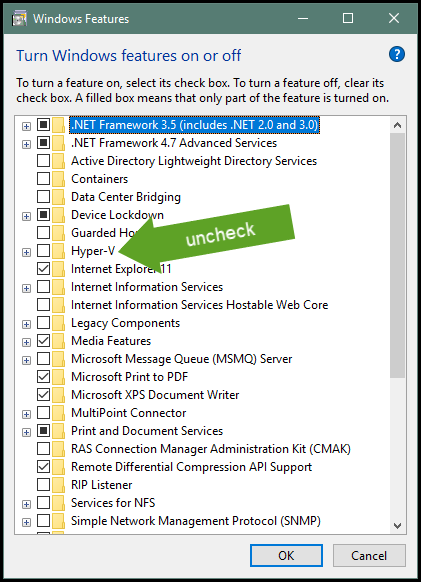Image resolution: width=421 pixels, height=582 pixels.
Task: Select the Device Lockdown item label
Action: [117, 215]
